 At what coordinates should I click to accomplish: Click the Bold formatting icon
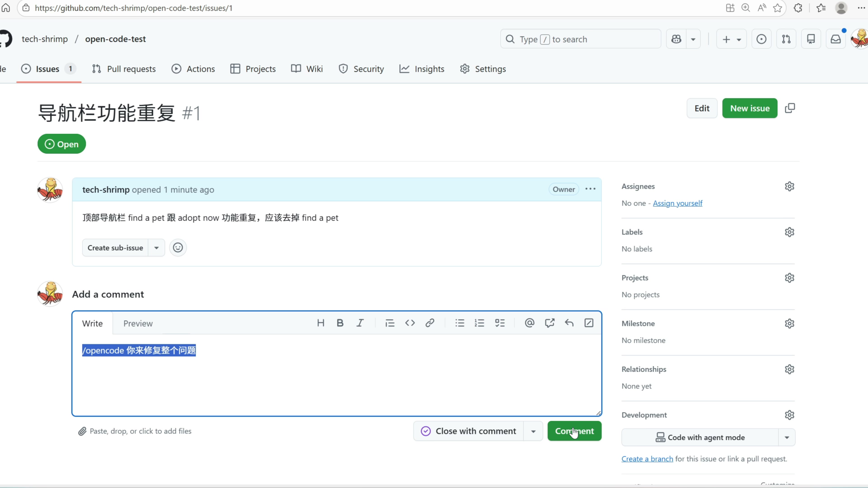coord(340,323)
